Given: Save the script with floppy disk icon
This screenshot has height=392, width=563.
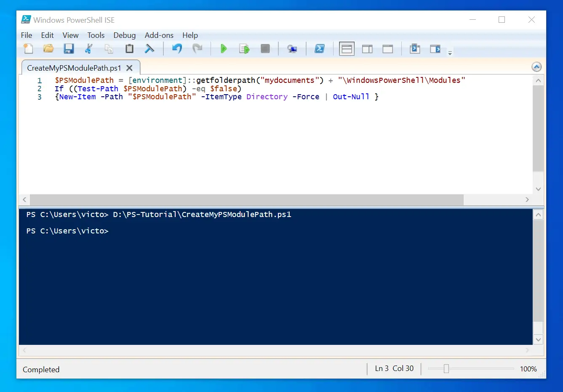Looking at the screenshot, I should (69, 49).
